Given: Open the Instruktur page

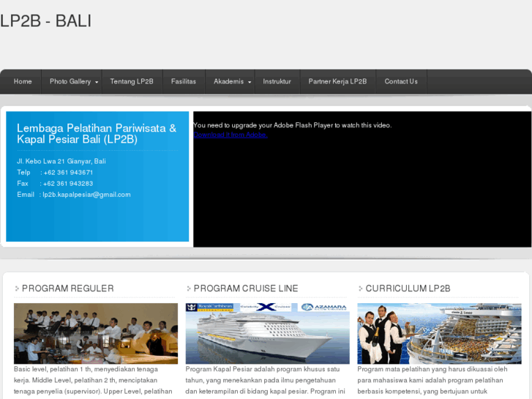Looking at the screenshot, I should [x=277, y=81].
